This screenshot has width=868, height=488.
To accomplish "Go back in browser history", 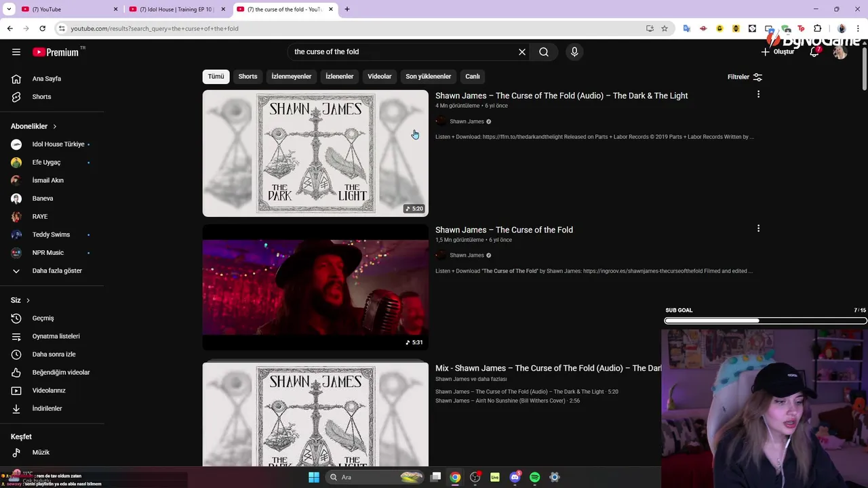I will click(9, 28).
